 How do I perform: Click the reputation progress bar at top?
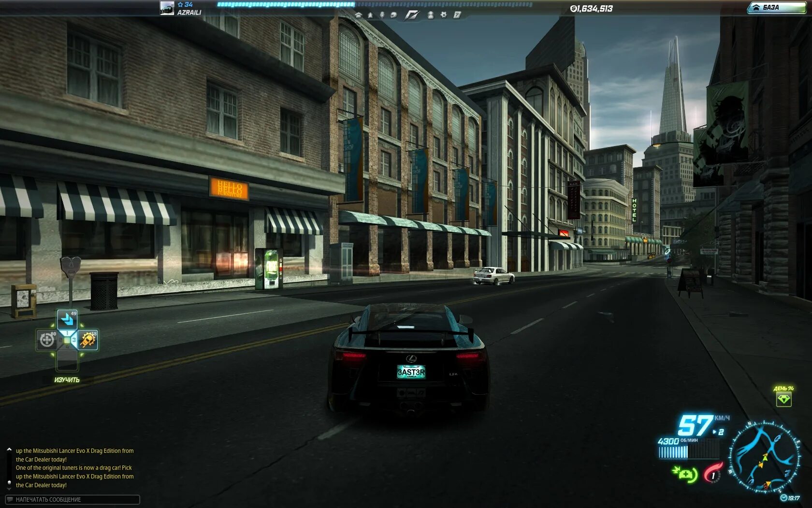click(375, 4)
